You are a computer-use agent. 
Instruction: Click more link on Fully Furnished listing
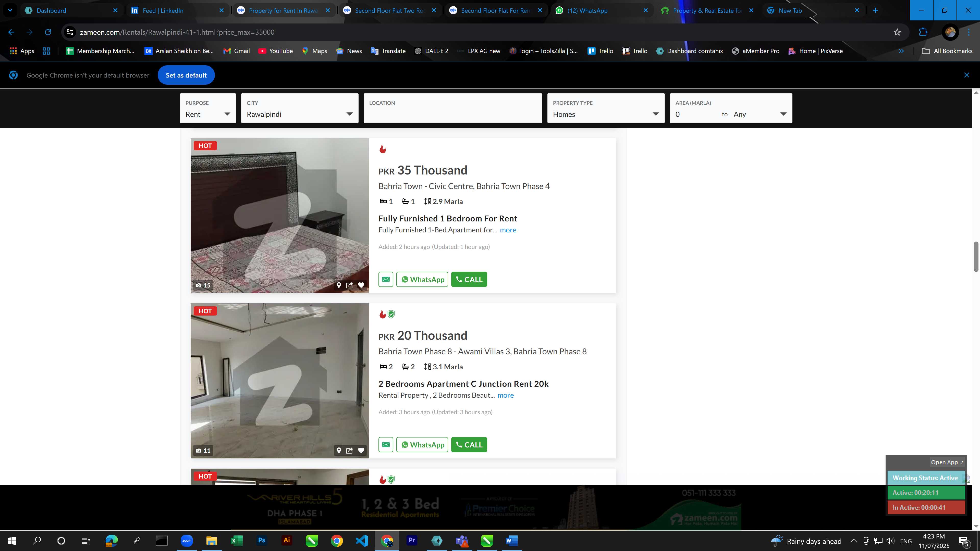[x=508, y=230]
